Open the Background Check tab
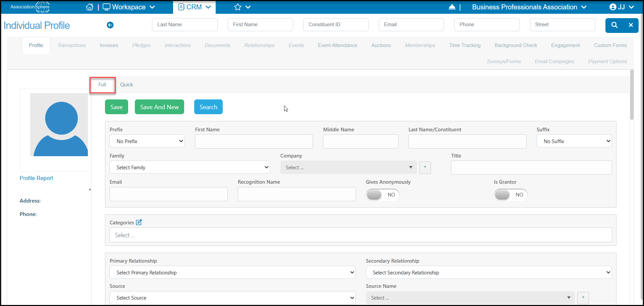 [516, 45]
